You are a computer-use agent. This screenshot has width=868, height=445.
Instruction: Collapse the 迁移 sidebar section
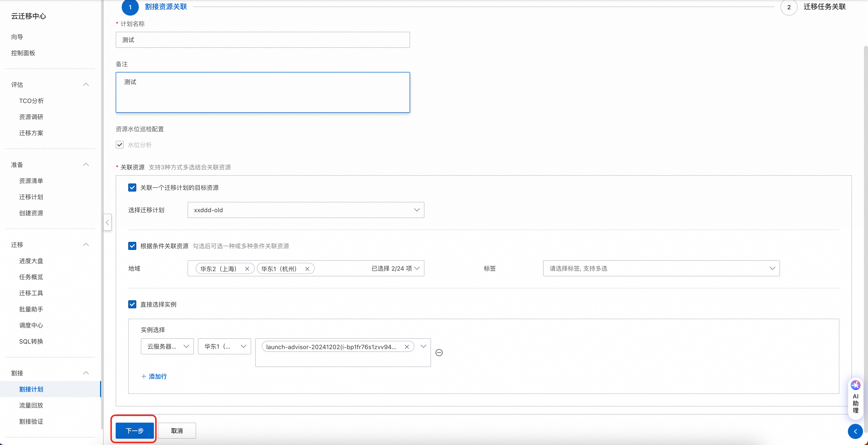coord(86,245)
